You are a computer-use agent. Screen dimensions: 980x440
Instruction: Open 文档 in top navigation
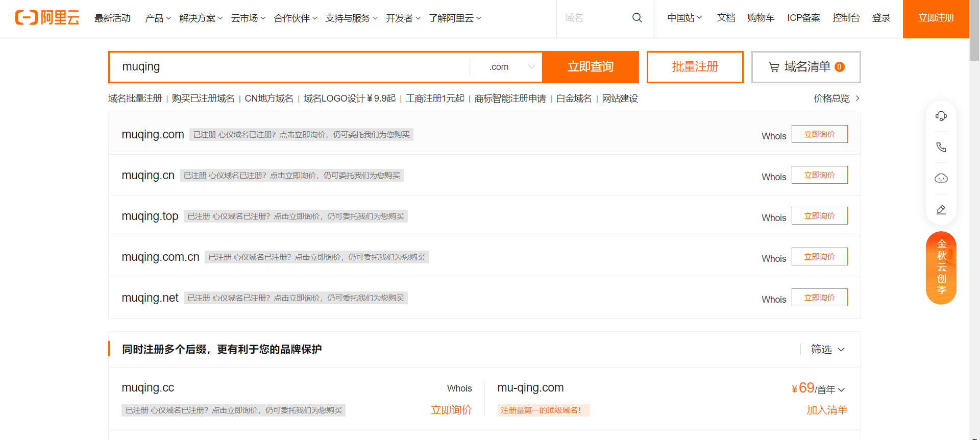tap(726, 18)
